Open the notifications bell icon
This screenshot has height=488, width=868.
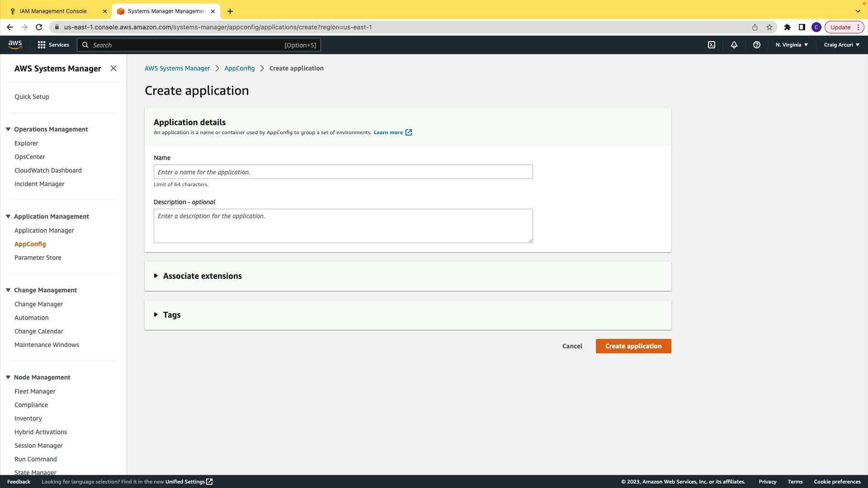coord(734,45)
